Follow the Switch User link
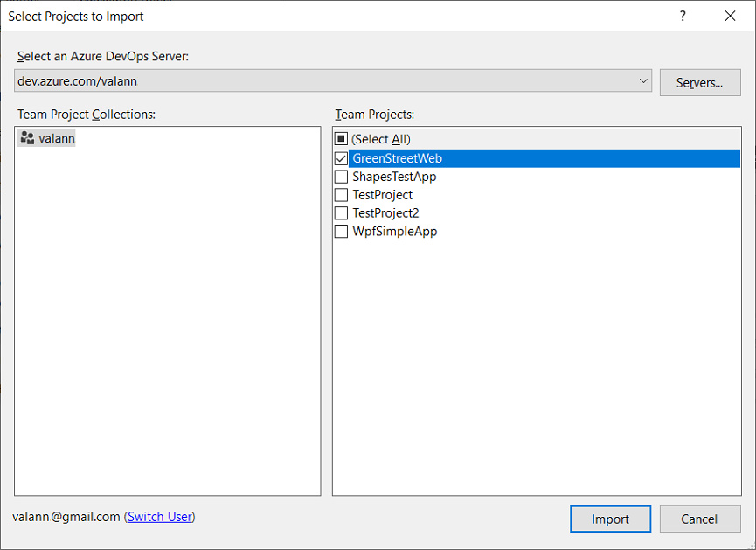 point(160,517)
